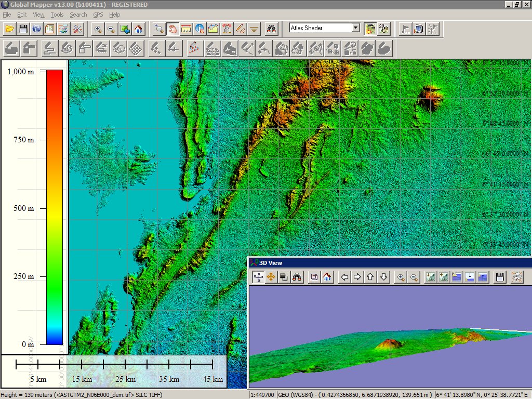Click the Show 3D View button
The width and height of the screenshot is (532, 399).
(384, 29)
